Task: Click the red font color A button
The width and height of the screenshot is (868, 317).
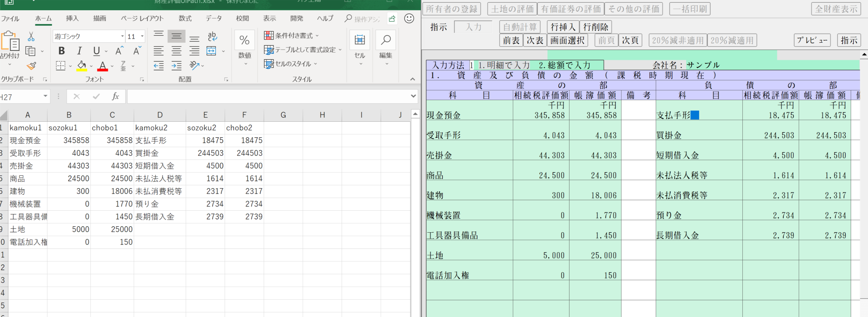Action: click(x=102, y=66)
